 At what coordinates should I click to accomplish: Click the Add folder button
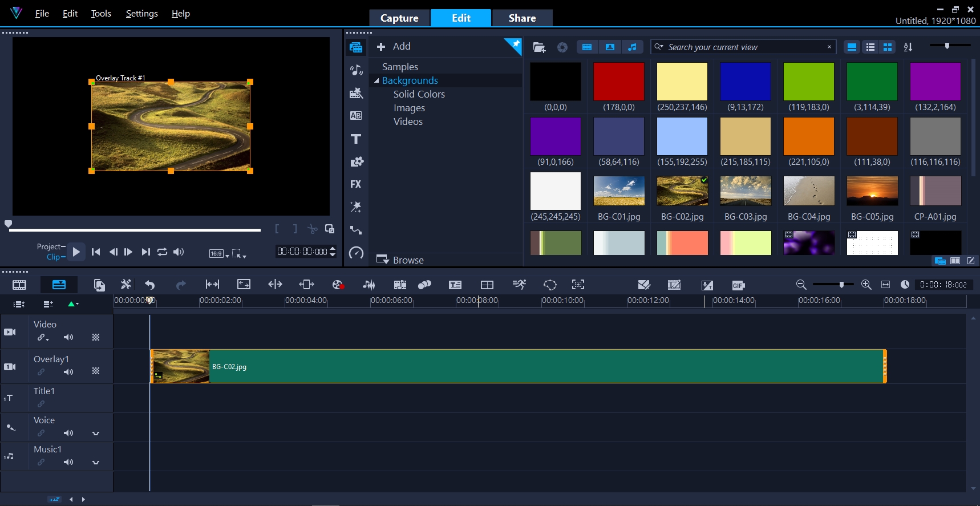(394, 47)
